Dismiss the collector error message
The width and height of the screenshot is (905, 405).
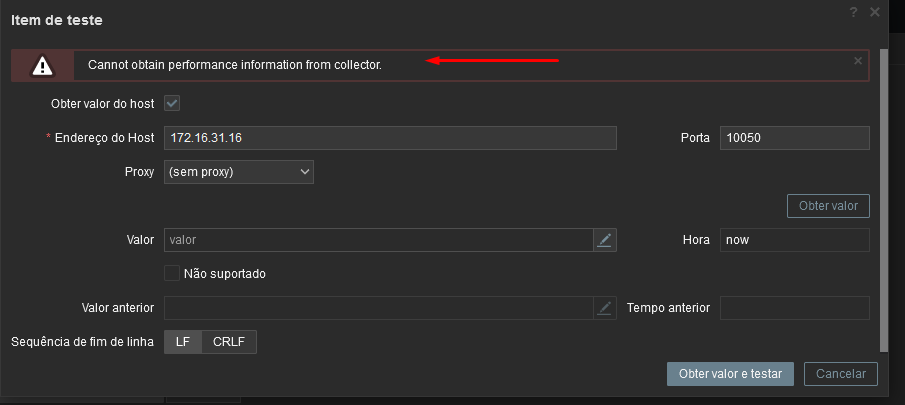[857, 60]
